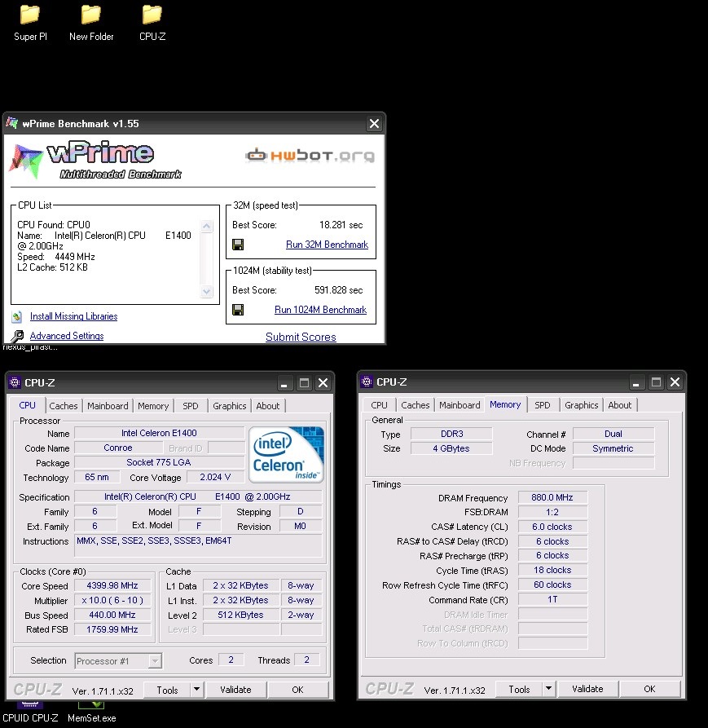Open Mainboard tab in right CPU-Z
This screenshot has width=708, height=728.
coord(460,405)
